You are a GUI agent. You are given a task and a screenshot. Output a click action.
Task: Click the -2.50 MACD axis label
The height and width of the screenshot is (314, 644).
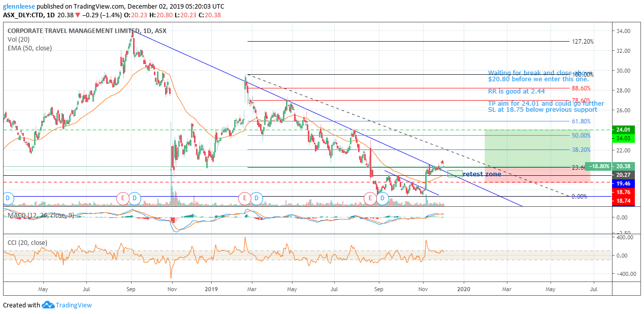click(x=623, y=233)
